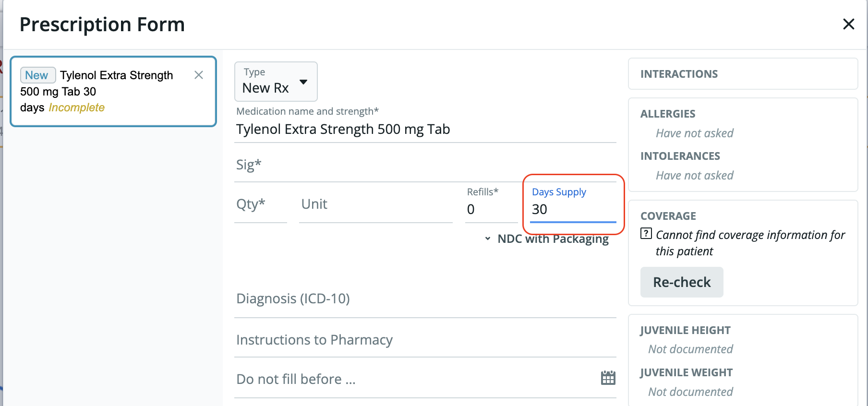The width and height of the screenshot is (868, 406).
Task: Remove the Tylenol Extra Strength prescription card
Action: (x=199, y=75)
